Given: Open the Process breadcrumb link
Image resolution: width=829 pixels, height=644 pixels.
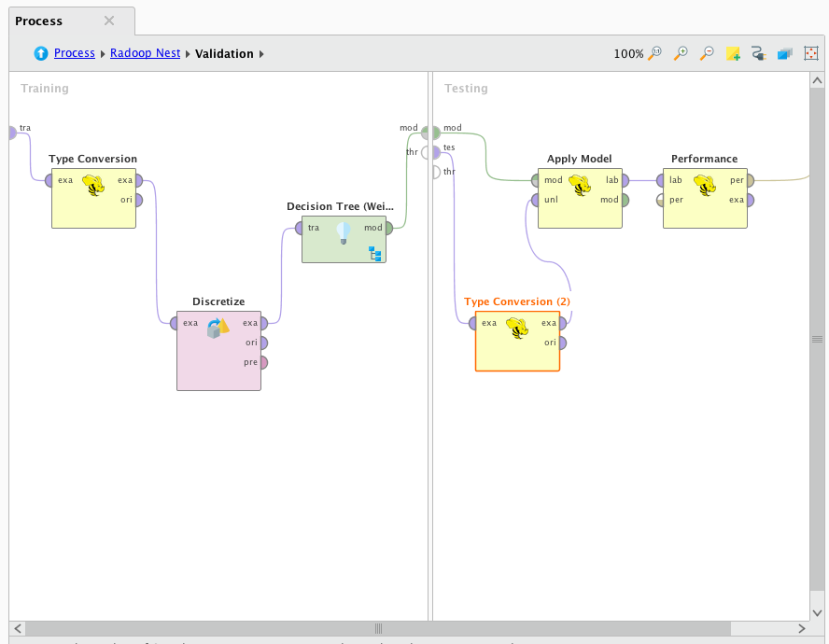Looking at the screenshot, I should tap(74, 53).
